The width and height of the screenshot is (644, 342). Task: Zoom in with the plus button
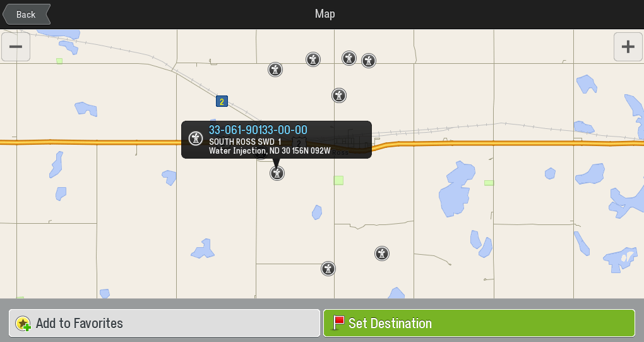tap(628, 46)
